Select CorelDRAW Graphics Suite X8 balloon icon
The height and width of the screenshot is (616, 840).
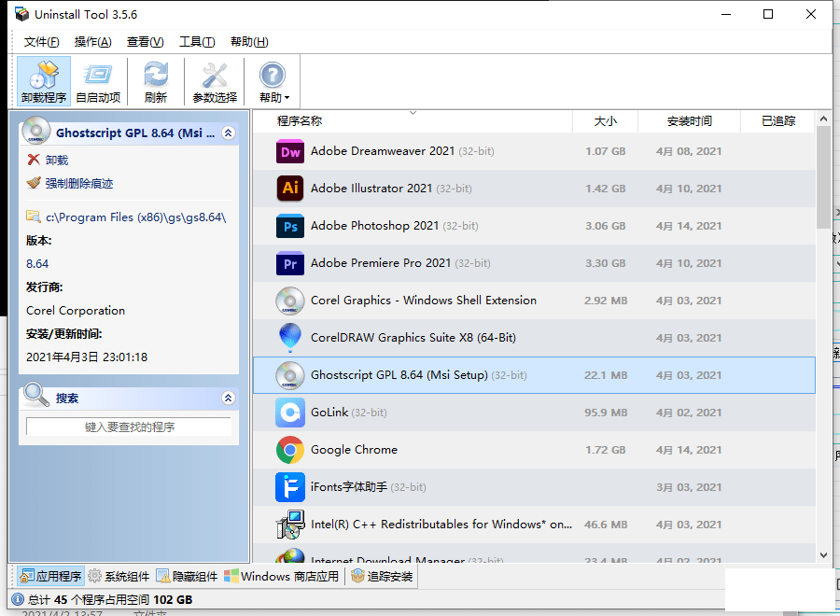click(290, 338)
